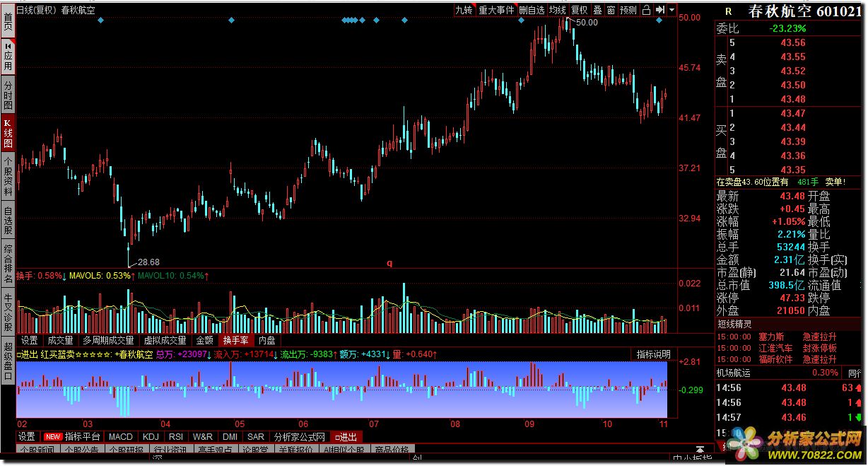Switch the indicator to KDJ
Image resolution: width=868 pixels, height=466 pixels.
tap(151, 436)
